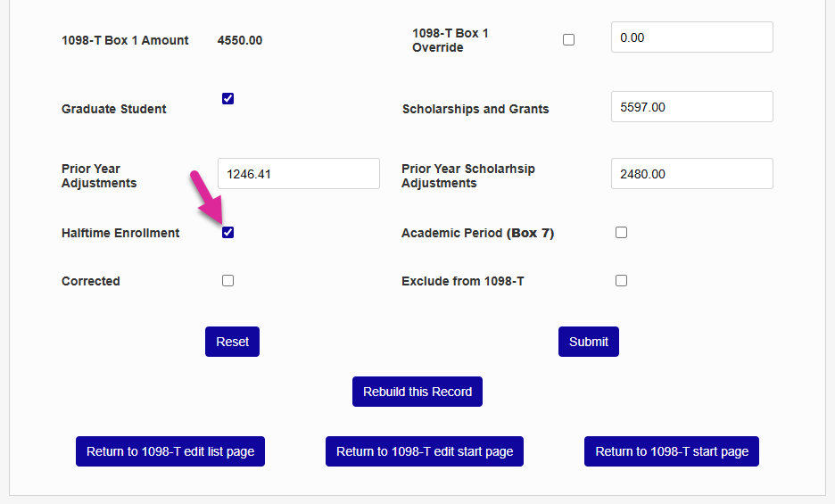Click Rebuild this Record button
Screen dimensions: 835x504
click(x=417, y=392)
